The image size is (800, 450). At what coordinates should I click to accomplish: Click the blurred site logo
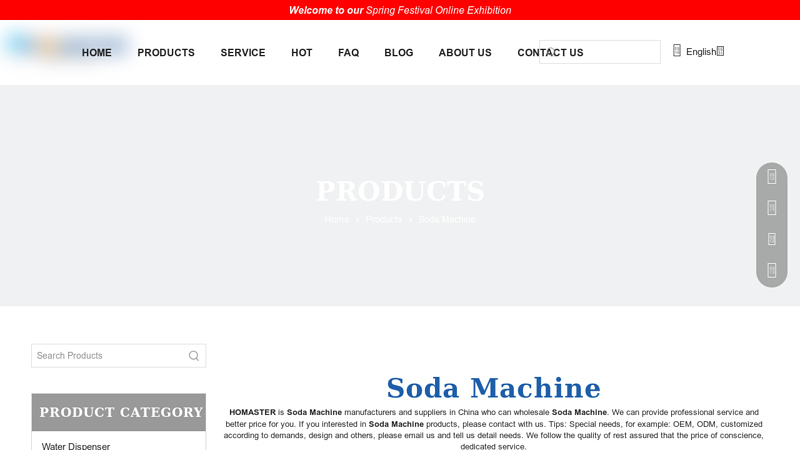pos(68,46)
